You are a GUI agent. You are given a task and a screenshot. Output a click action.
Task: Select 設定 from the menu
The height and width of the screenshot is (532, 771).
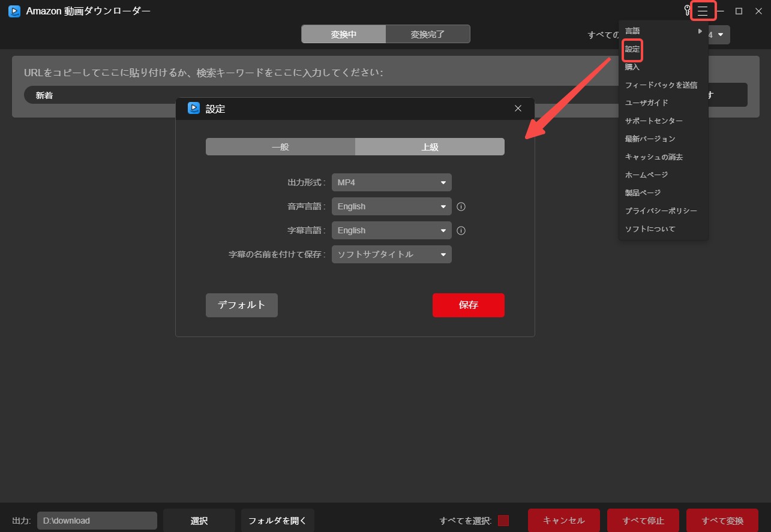coord(632,49)
